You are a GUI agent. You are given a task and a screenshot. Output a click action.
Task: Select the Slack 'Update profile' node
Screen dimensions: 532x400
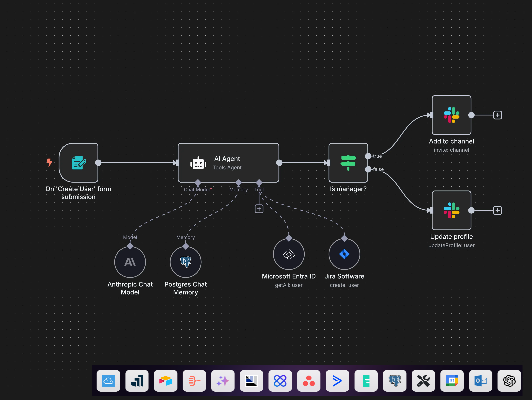[451, 210]
